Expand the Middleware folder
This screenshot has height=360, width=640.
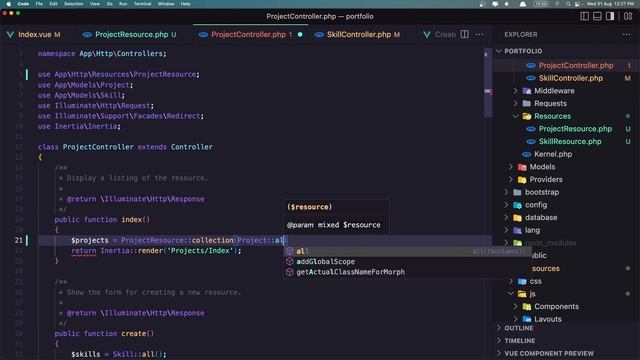click(554, 91)
